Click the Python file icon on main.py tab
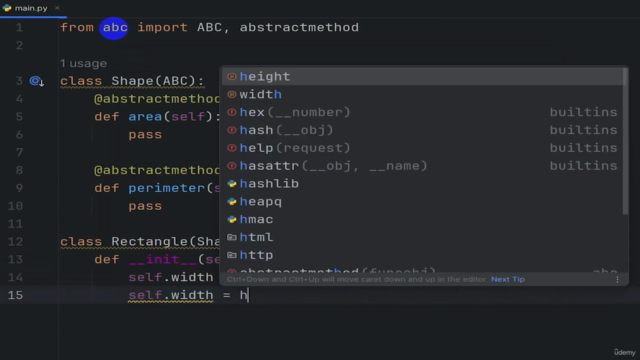 [7, 8]
